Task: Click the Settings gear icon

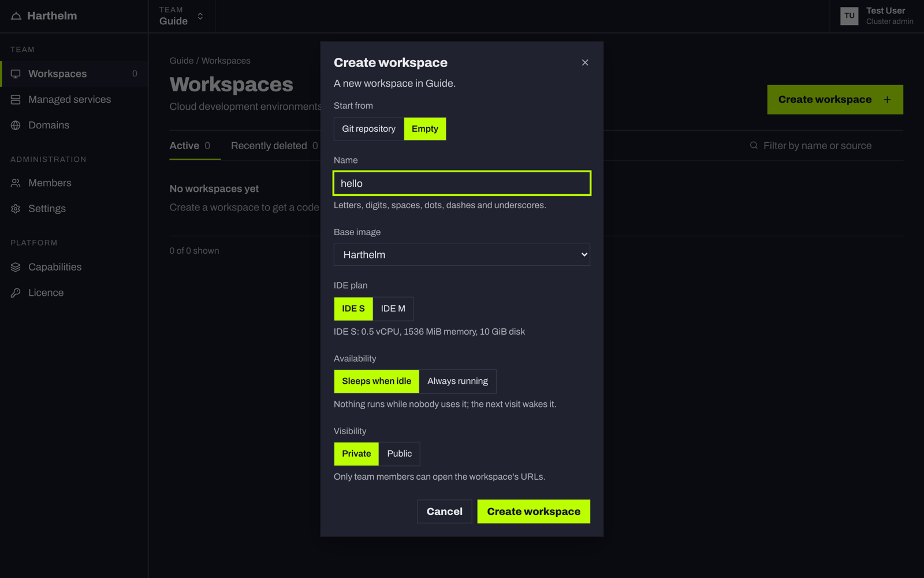Action: click(x=16, y=209)
